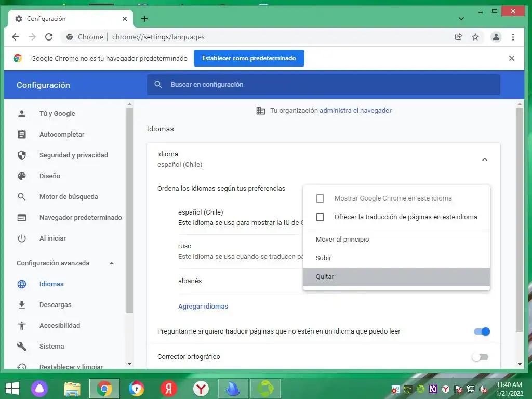Image resolution: width=532 pixels, height=399 pixels.
Task: Open the Windows Start button
Action: pos(12,389)
